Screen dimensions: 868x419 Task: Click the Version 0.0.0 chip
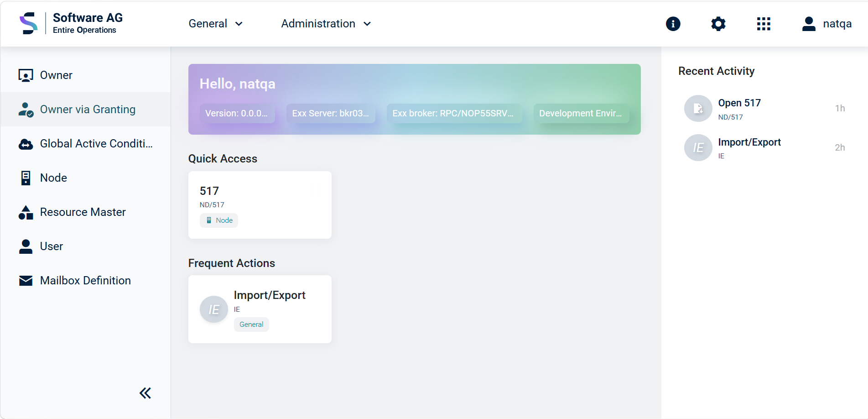[x=237, y=113]
